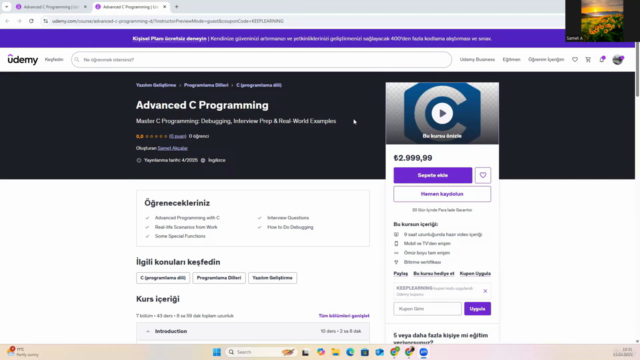
Task: Open instructor Samet Akçalar link
Action: pyautogui.click(x=173, y=148)
